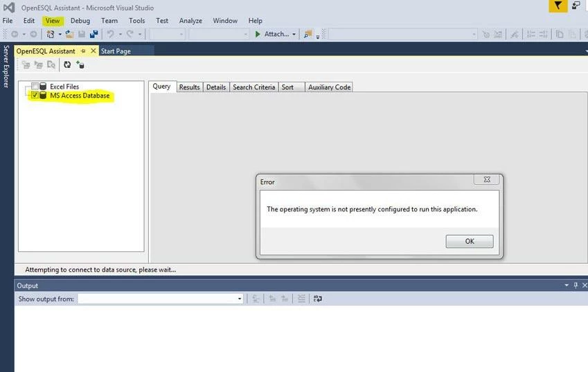Viewport: 588px width, 372px height.
Task: Open the Attach button dropdown arrow
Action: pos(294,34)
